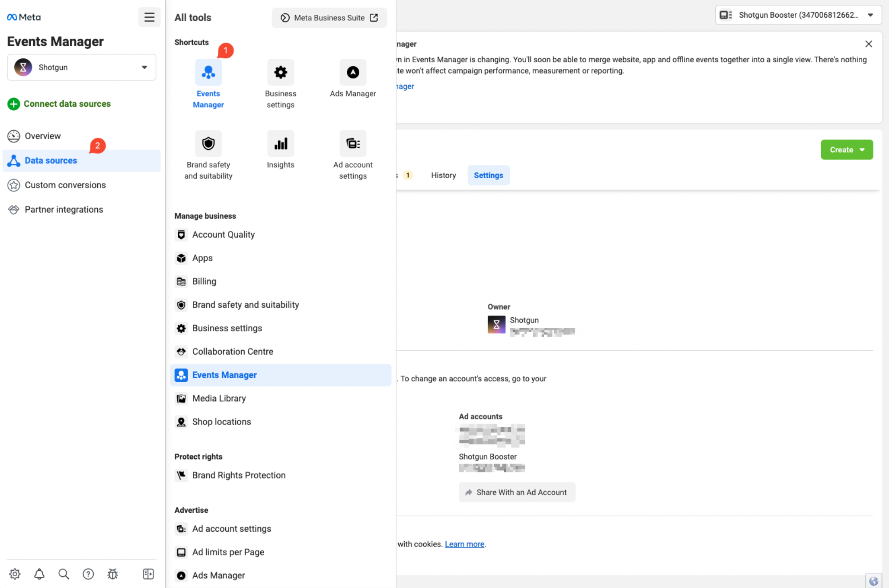The width and height of the screenshot is (889, 588).
Task: Open Ad account settings shortcut icon
Action: point(353,144)
